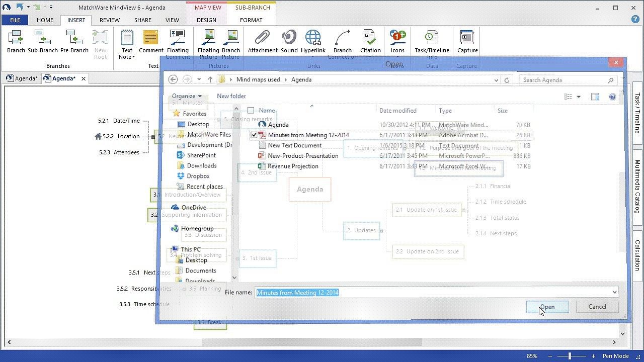Add a Sub-Branch via ribbon icon
This screenshot has height=362, width=644.
pyautogui.click(x=43, y=41)
